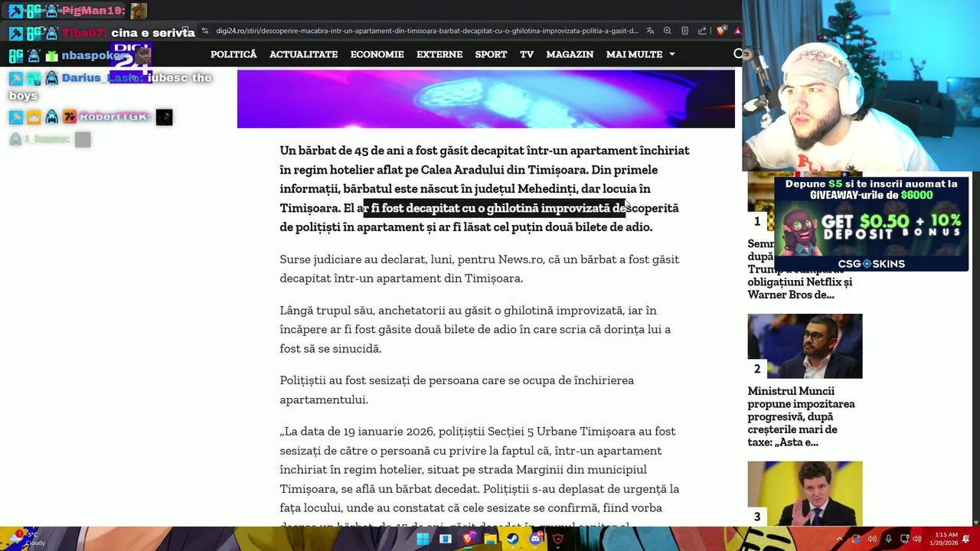Image resolution: width=980 pixels, height=551 pixels.
Task: Open Brave Shields lion icon
Action: point(720,31)
